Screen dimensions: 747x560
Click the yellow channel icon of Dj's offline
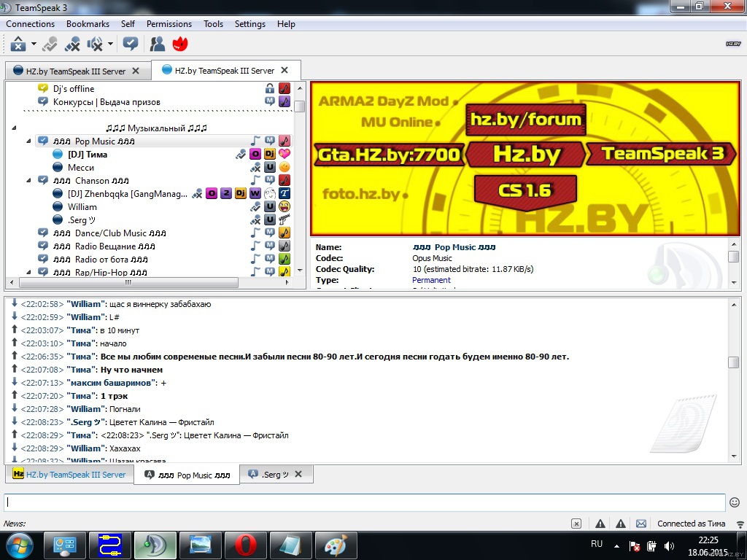coord(43,88)
